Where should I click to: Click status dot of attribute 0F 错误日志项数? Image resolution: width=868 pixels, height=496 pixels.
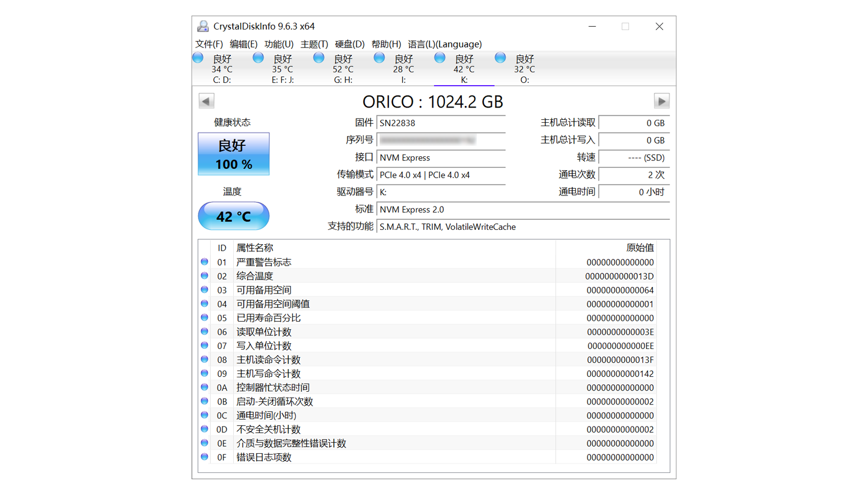coord(205,457)
